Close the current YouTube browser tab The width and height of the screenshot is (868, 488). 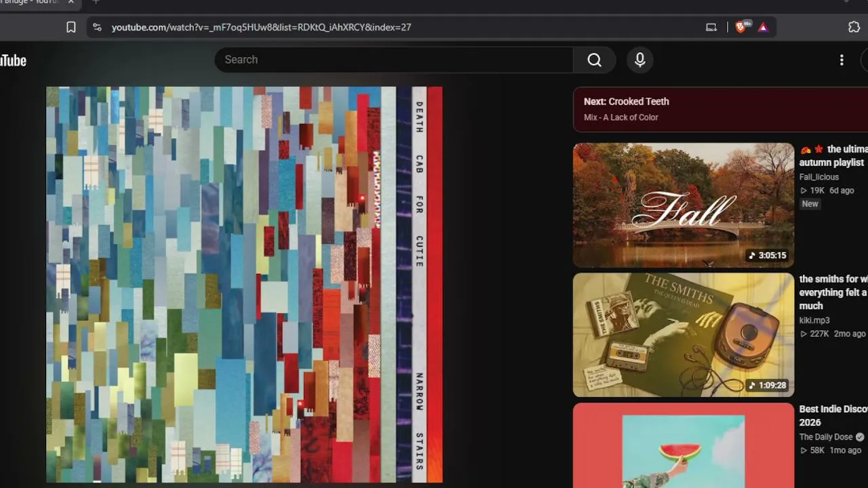coord(71,2)
